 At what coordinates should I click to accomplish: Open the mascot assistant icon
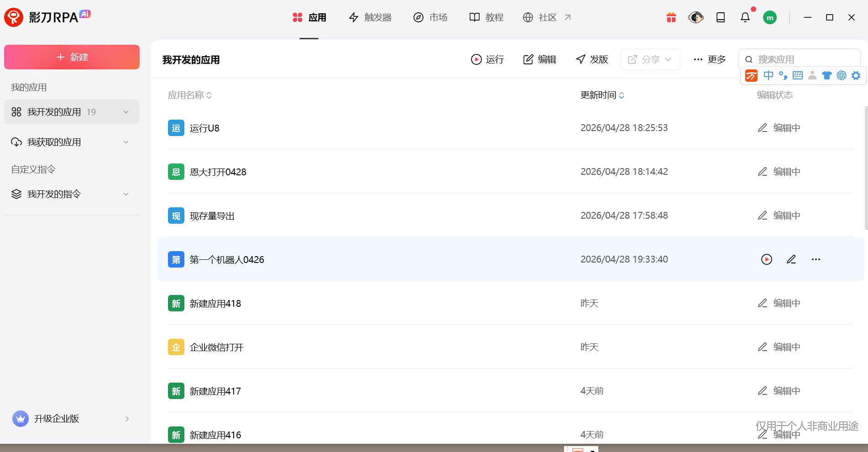pyautogui.click(x=695, y=17)
